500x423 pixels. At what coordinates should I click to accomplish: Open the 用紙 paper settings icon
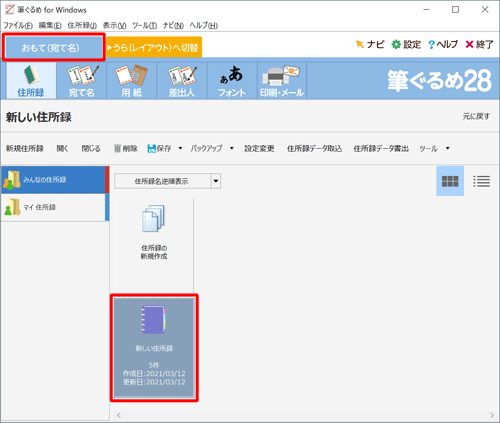(132, 80)
